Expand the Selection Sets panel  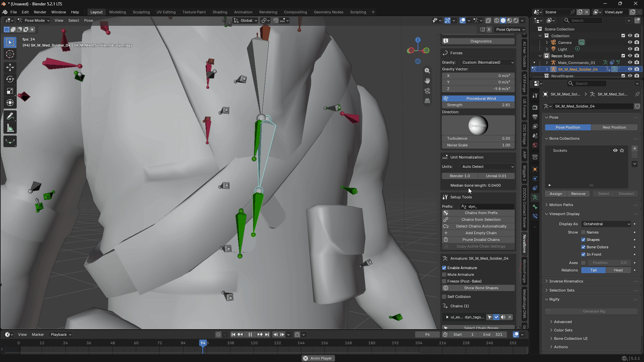tap(561, 290)
